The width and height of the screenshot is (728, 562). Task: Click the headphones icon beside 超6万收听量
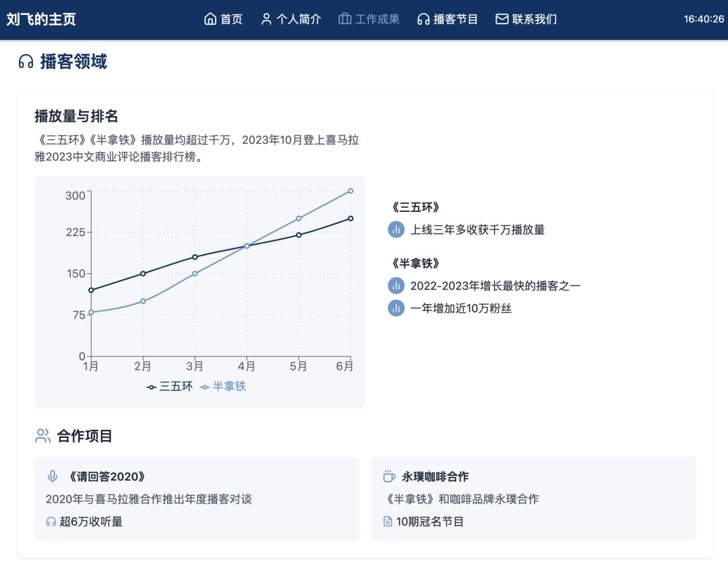tap(51, 522)
